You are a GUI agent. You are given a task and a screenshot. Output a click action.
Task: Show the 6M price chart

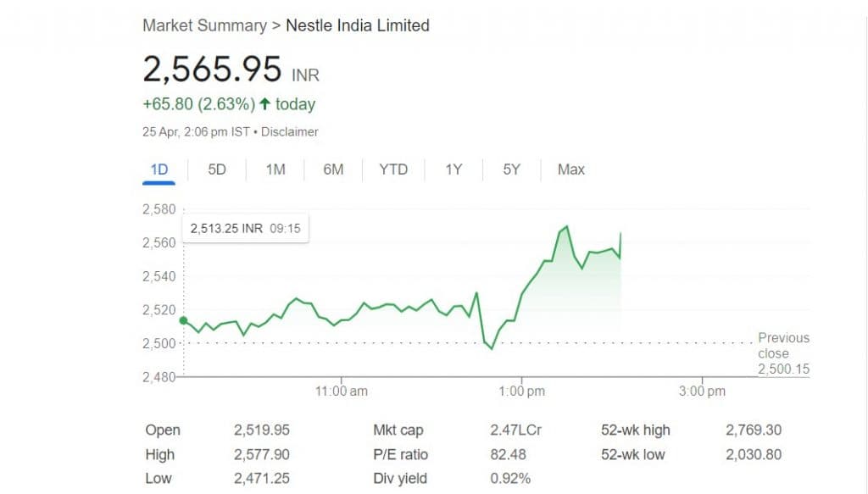pyautogui.click(x=333, y=169)
